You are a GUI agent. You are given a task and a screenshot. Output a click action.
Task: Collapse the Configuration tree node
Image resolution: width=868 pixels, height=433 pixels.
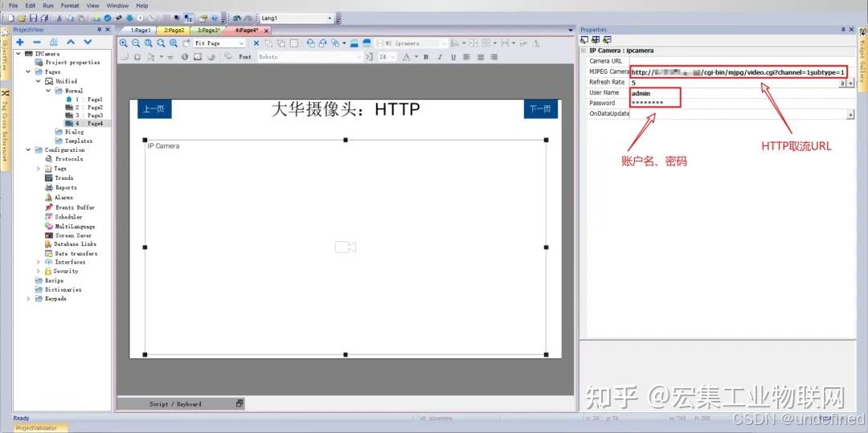(28, 150)
